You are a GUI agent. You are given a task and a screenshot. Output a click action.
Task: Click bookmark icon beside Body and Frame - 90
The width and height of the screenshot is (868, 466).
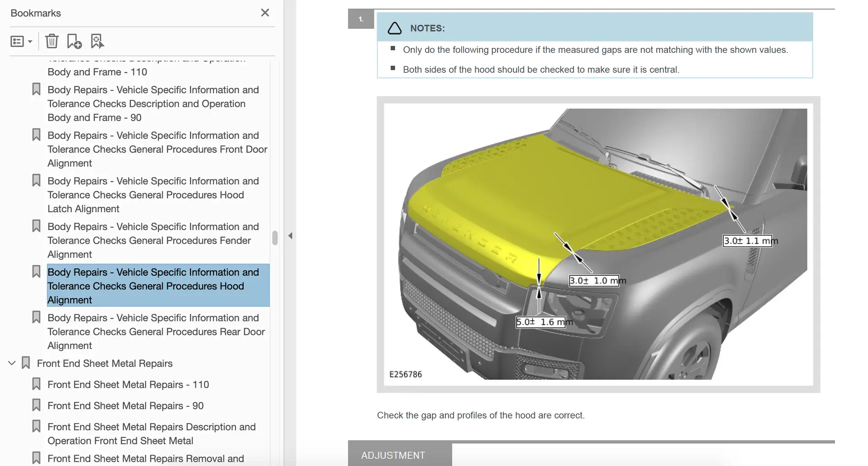[37, 89]
